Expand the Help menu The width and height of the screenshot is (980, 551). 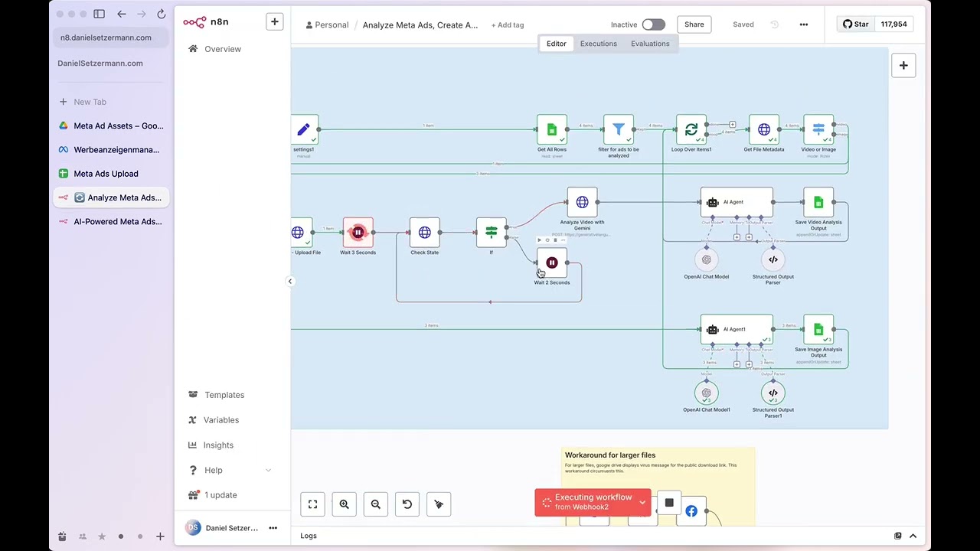click(230, 470)
